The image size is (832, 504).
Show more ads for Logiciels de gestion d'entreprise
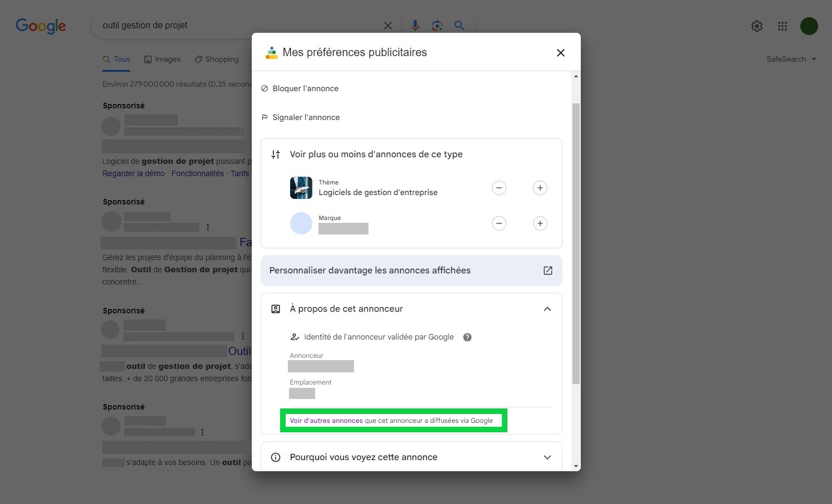(x=540, y=188)
